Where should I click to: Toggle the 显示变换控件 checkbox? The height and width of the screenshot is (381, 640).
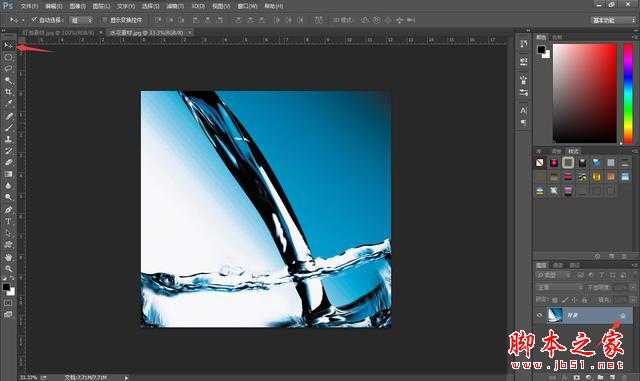pyautogui.click(x=104, y=20)
